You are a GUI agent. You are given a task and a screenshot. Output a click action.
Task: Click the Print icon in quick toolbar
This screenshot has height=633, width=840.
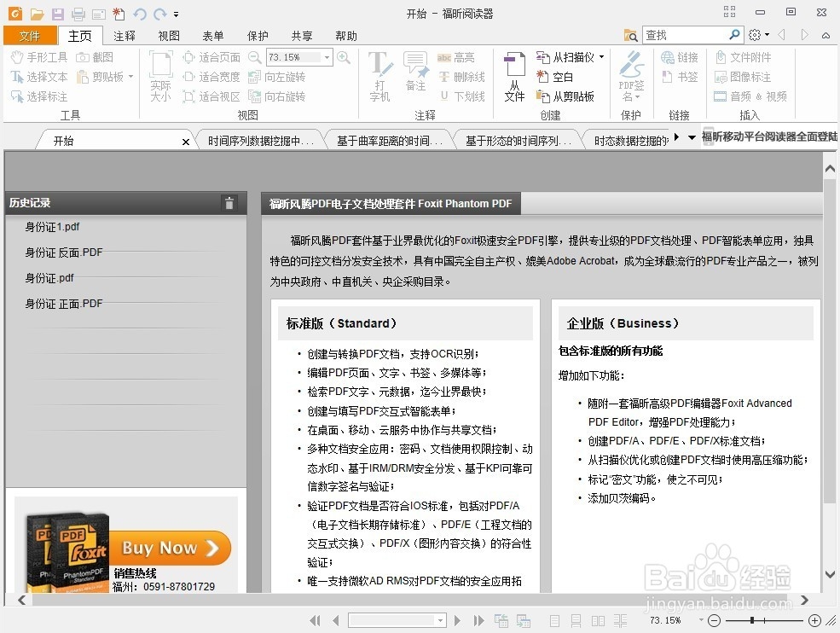pyautogui.click(x=78, y=14)
